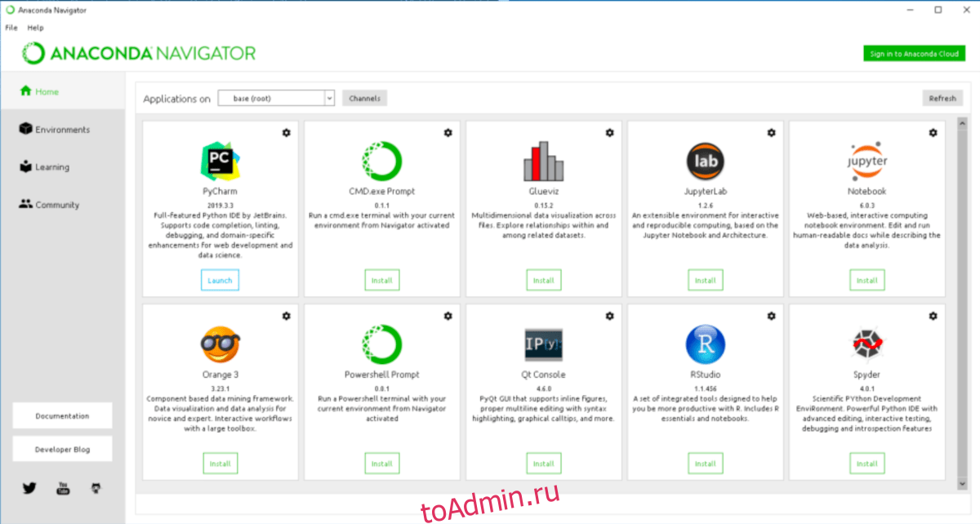Click the RStudio blue R icon
Screen dimensions: 980x524
coord(705,344)
